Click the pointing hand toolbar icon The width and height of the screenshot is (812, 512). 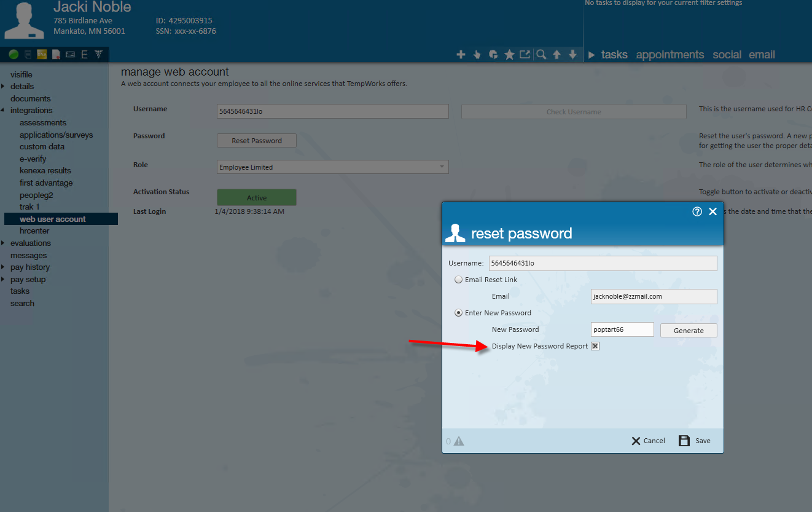pos(477,55)
